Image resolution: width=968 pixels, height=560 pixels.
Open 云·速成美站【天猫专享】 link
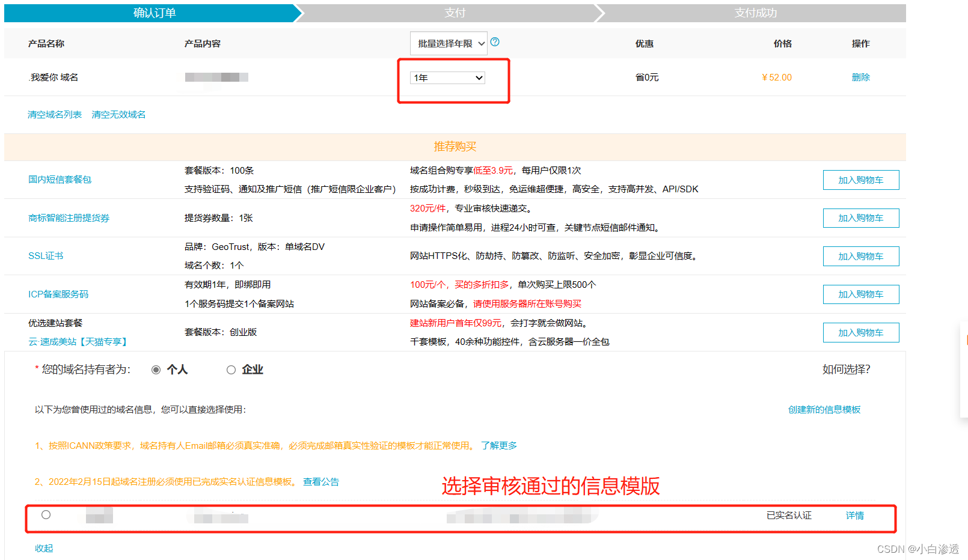point(79,341)
